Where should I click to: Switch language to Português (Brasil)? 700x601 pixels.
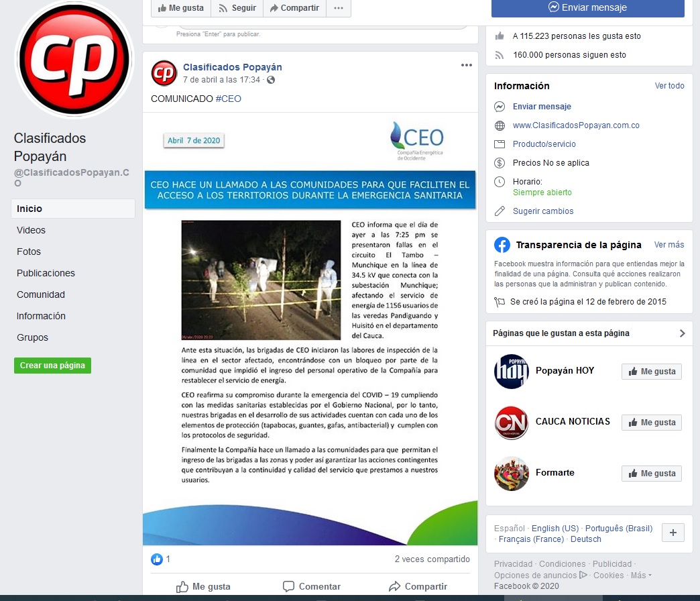619,528
